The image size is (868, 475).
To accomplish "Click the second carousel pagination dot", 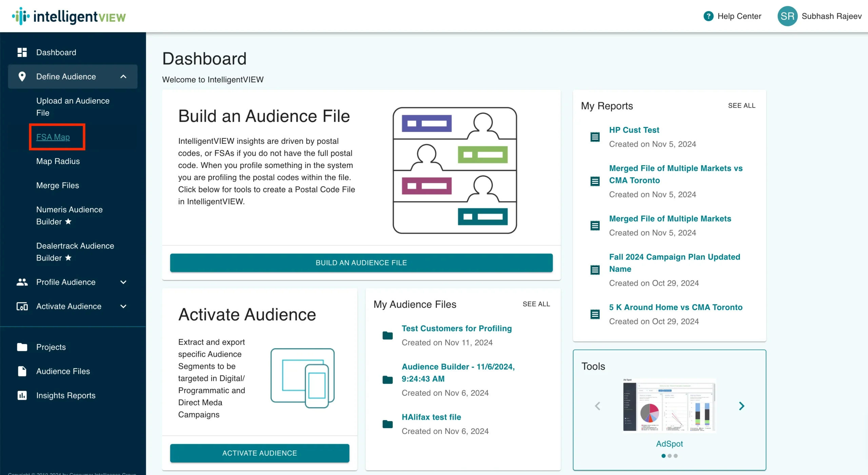I will 670,456.
